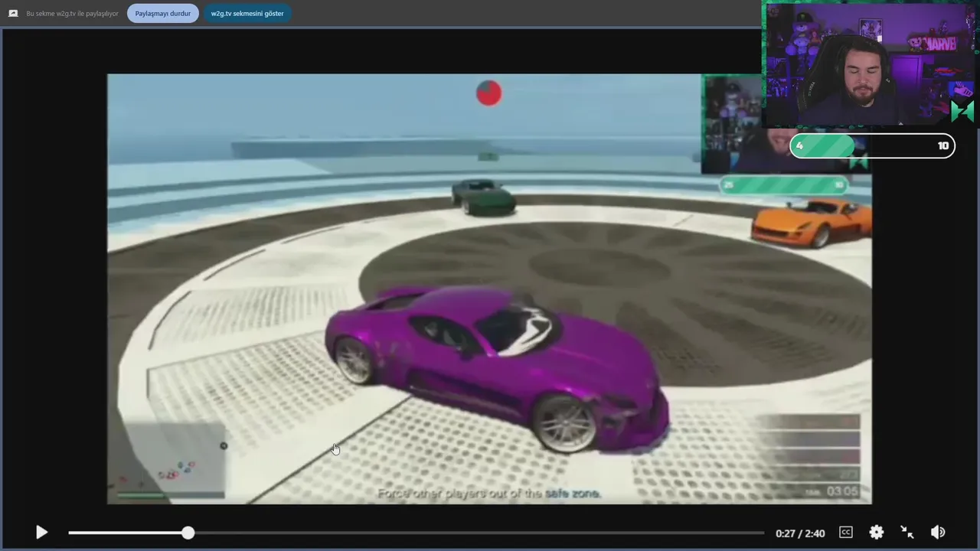Click the 'Force other players out' subtitle
The width and height of the screenshot is (980, 551).
pyautogui.click(x=488, y=494)
